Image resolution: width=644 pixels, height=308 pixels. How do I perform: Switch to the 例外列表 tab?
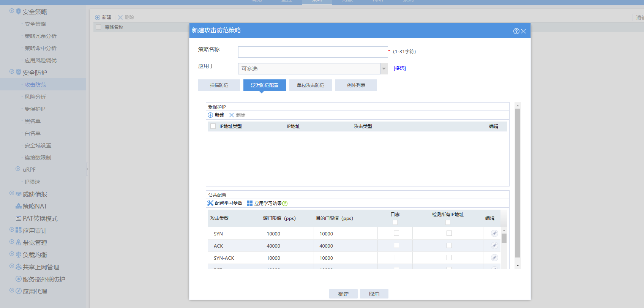tap(356, 85)
